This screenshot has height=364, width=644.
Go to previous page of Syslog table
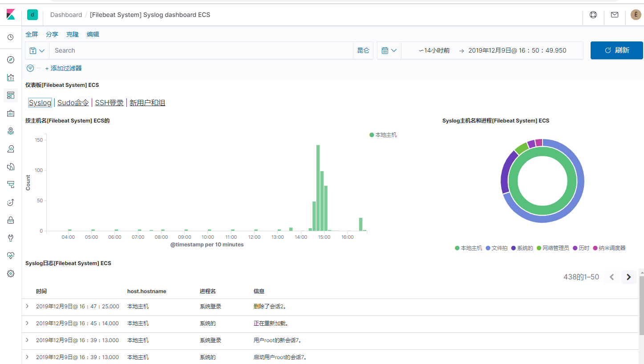612,277
